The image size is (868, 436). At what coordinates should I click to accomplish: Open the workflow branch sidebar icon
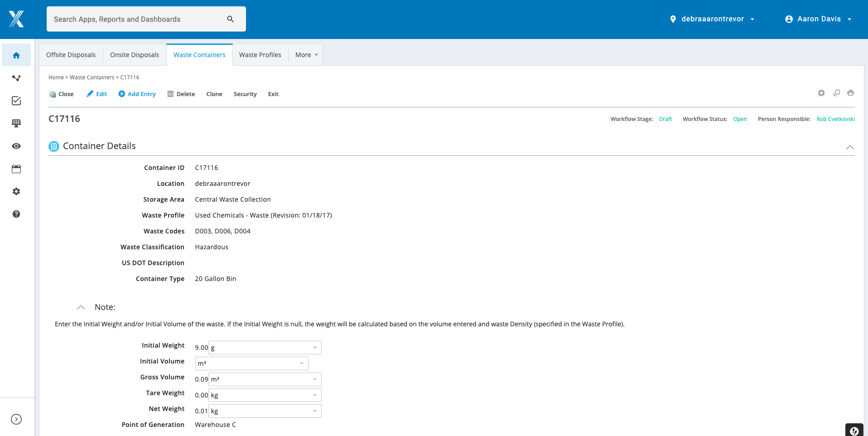(16, 78)
